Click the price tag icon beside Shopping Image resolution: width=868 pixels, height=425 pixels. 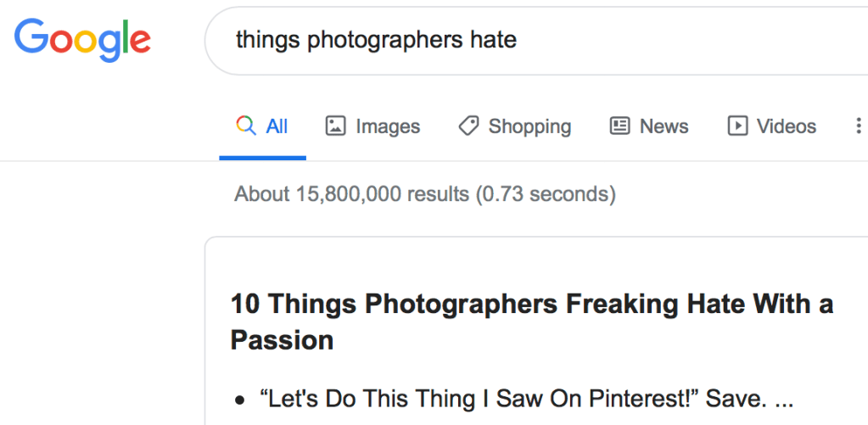coord(468,126)
